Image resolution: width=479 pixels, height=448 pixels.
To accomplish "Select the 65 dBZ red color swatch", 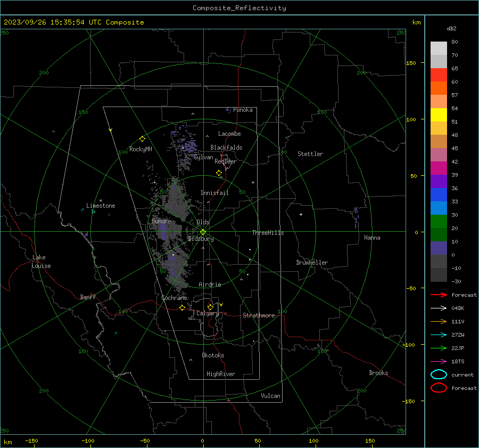I will click(x=439, y=75).
